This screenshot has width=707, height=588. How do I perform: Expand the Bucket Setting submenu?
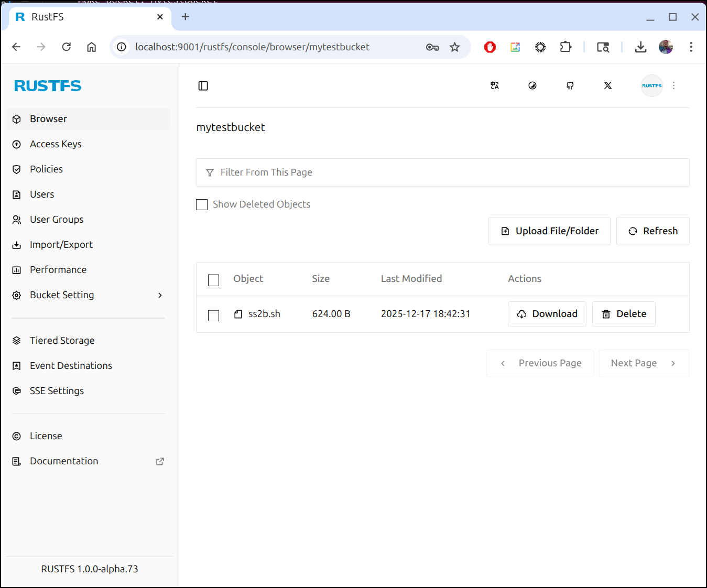click(x=160, y=295)
